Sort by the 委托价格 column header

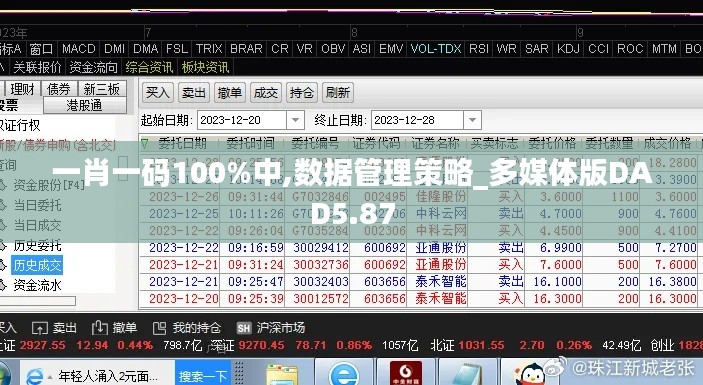[552, 143]
